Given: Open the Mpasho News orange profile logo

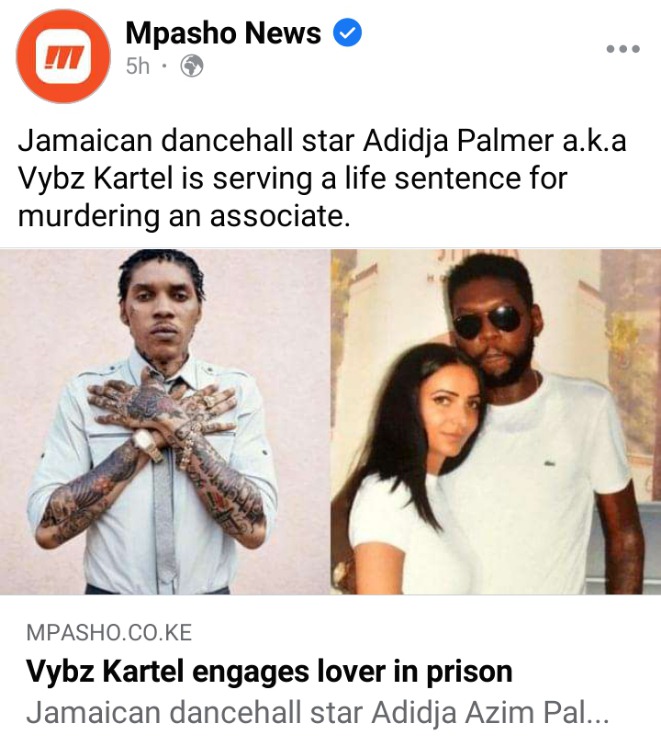Looking at the screenshot, I should (x=63, y=56).
